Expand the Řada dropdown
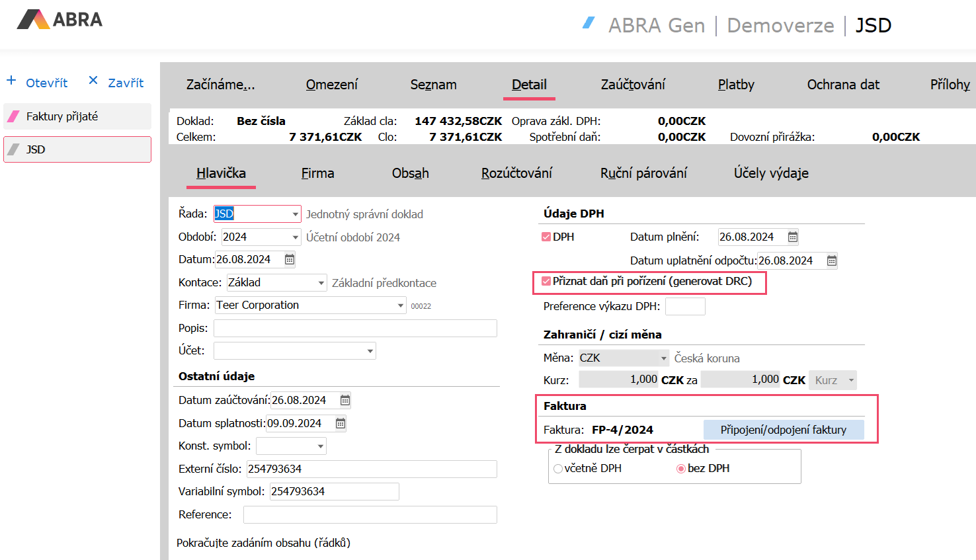The image size is (976, 560). (x=295, y=214)
